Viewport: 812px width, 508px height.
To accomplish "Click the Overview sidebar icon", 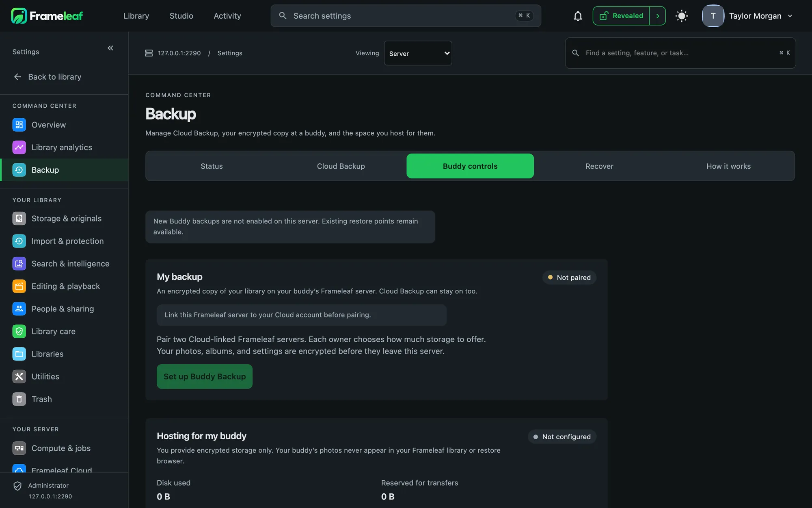I will point(19,125).
